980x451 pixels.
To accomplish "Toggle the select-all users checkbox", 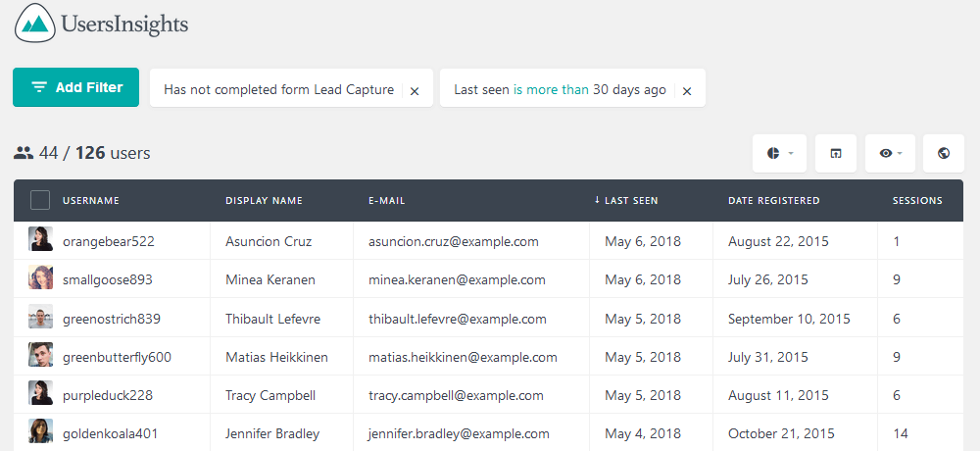I will (40, 200).
